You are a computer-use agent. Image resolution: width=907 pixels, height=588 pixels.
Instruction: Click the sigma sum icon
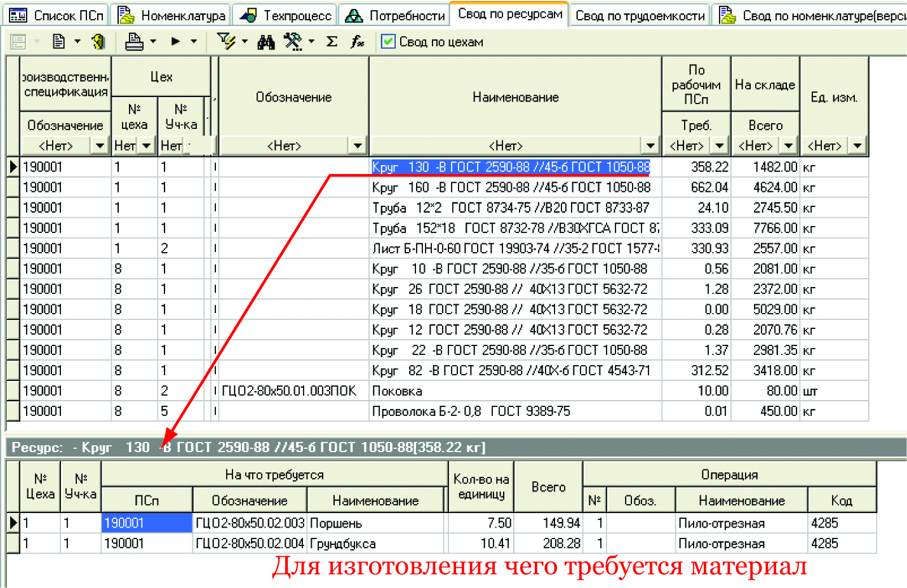click(332, 42)
